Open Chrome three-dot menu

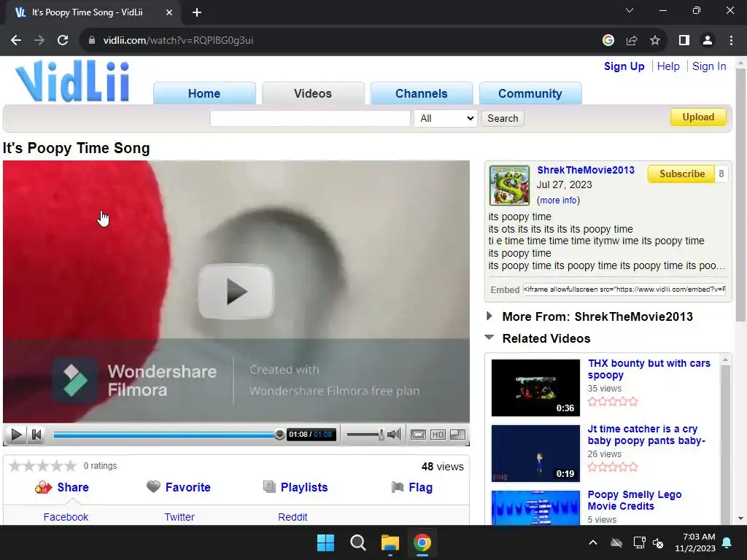(x=731, y=41)
